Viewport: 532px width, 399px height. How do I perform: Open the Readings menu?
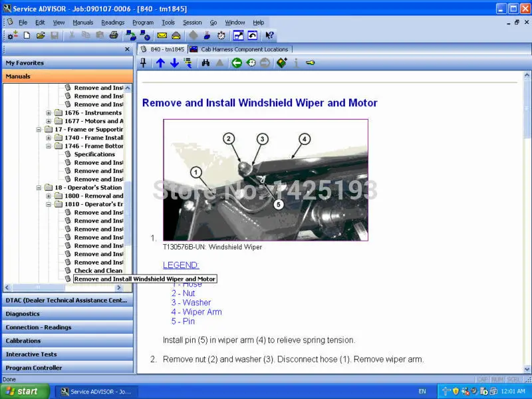pos(112,23)
